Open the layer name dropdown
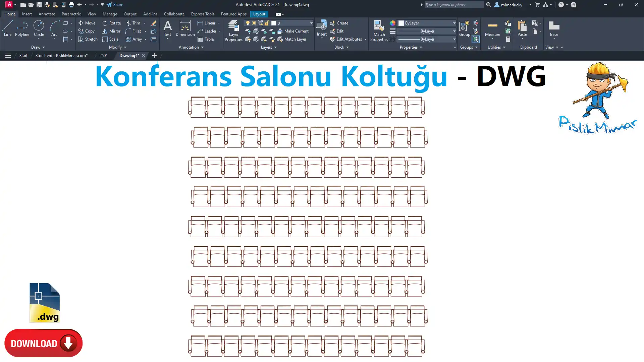Screen dimensions: 644x362 311,23
